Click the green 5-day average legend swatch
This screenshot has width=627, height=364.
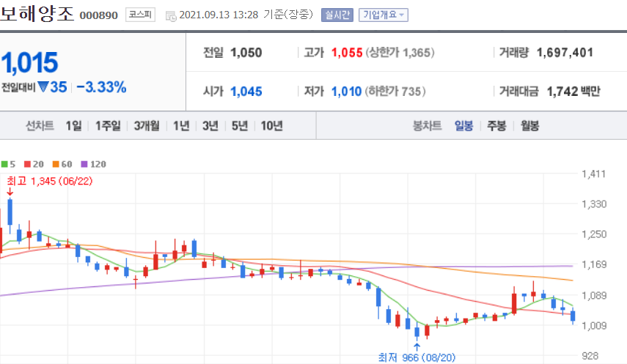[x=4, y=164]
